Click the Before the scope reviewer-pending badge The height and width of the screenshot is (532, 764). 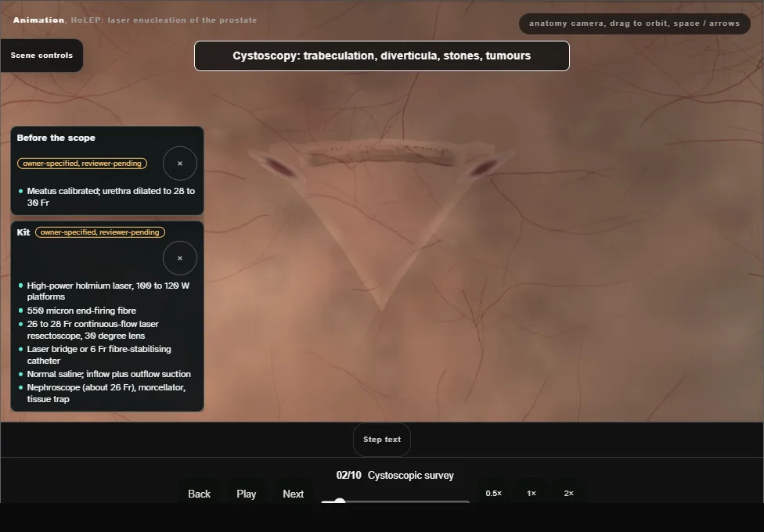82,164
